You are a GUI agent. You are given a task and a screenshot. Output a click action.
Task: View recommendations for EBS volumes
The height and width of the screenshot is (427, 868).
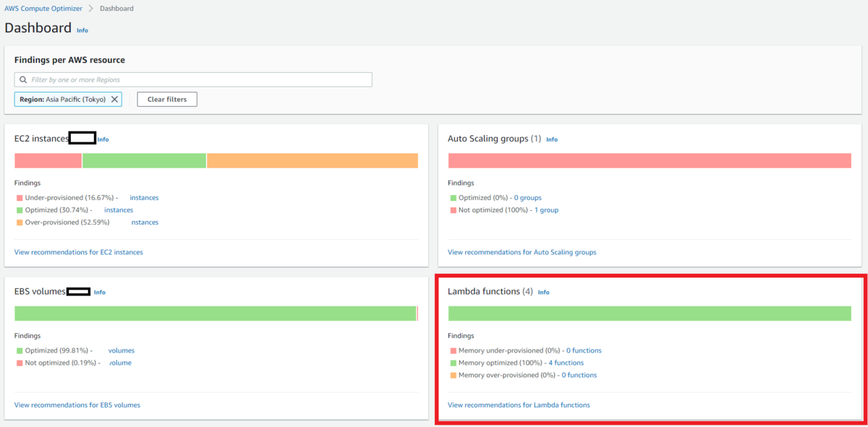pos(77,405)
